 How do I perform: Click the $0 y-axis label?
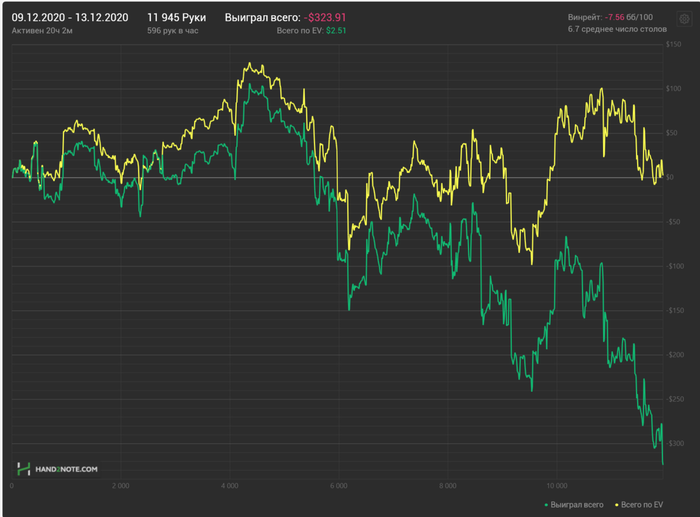pyautogui.click(x=670, y=177)
